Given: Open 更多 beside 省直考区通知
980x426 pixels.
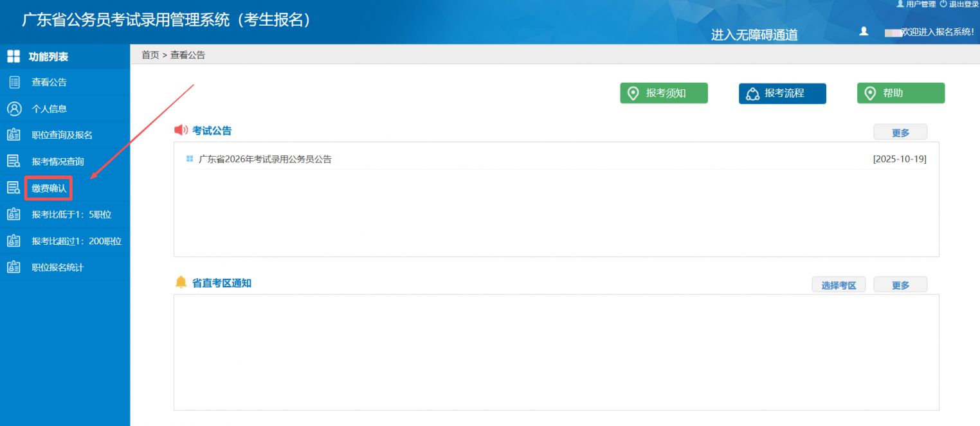Looking at the screenshot, I should [900, 285].
